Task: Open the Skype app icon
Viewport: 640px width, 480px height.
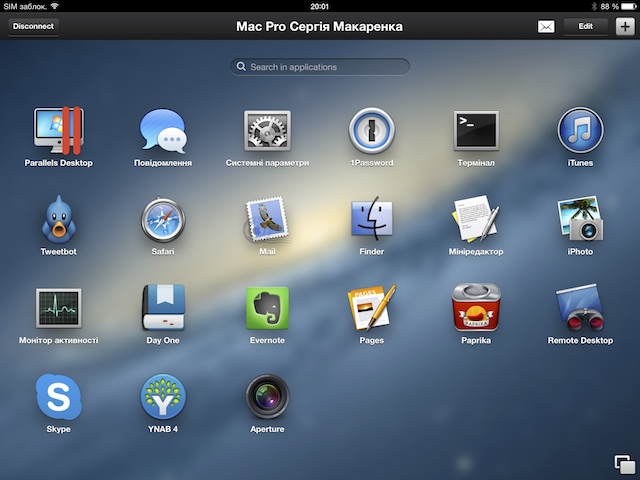Action: (x=58, y=397)
